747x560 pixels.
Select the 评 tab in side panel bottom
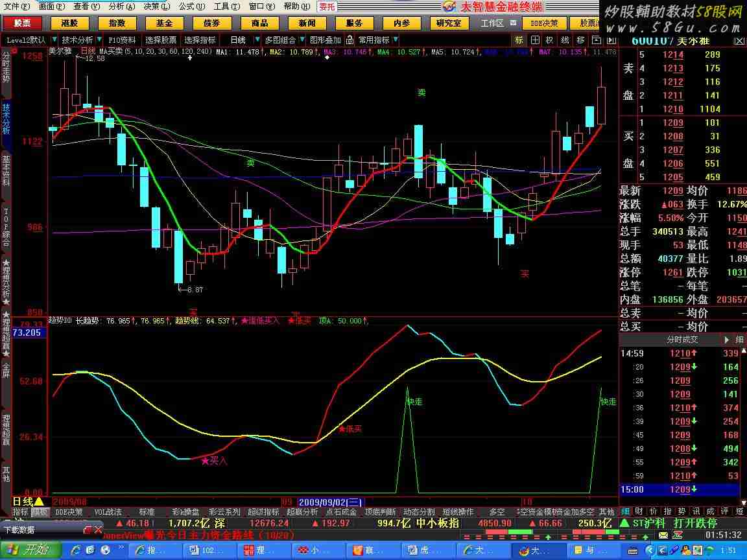click(x=724, y=511)
